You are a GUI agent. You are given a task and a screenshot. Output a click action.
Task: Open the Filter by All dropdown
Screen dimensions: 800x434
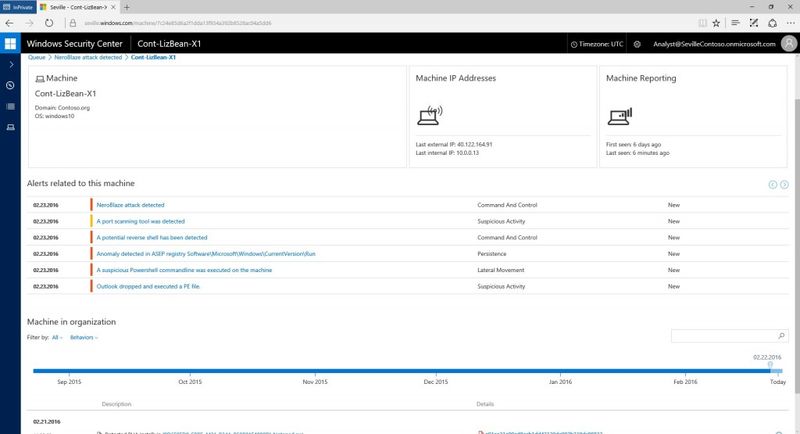click(57, 337)
